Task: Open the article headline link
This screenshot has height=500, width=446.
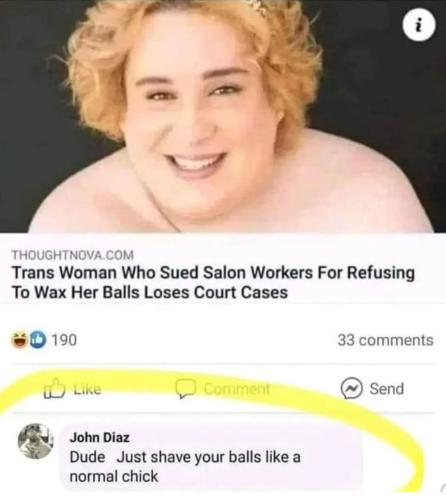Action: point(213,282)
